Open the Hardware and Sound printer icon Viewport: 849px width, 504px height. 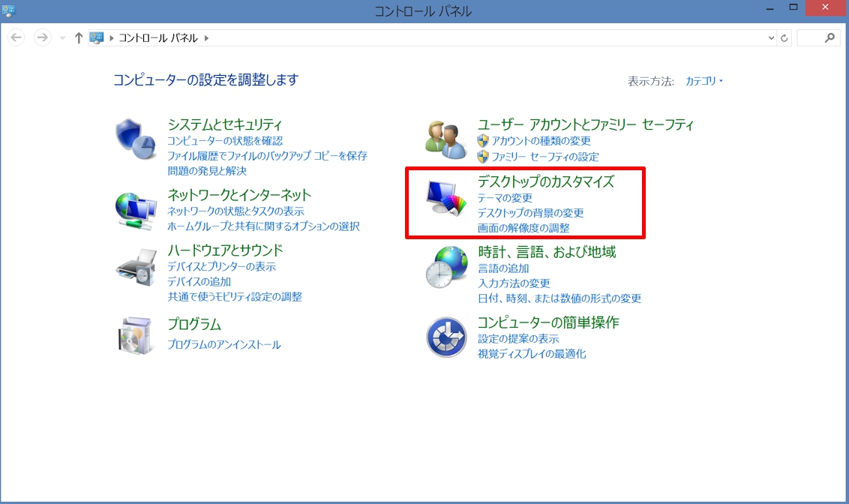[x=136, y=267]
